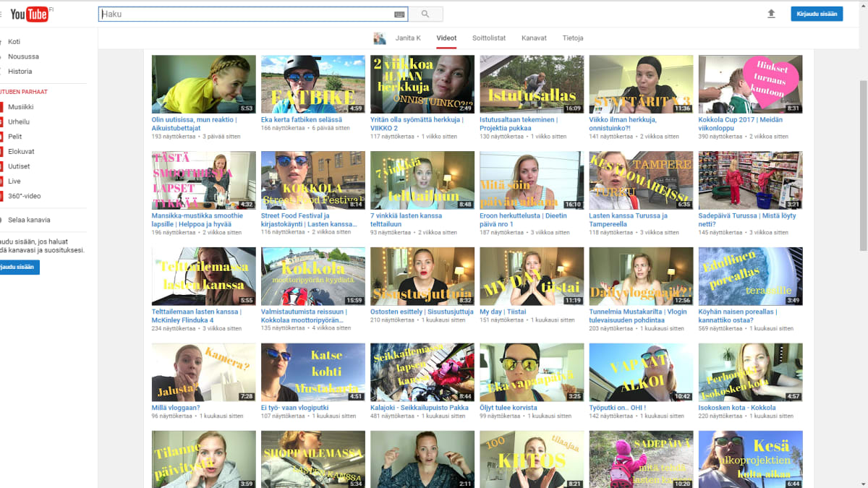Open the Tietoja tab

tap(572, 38)
